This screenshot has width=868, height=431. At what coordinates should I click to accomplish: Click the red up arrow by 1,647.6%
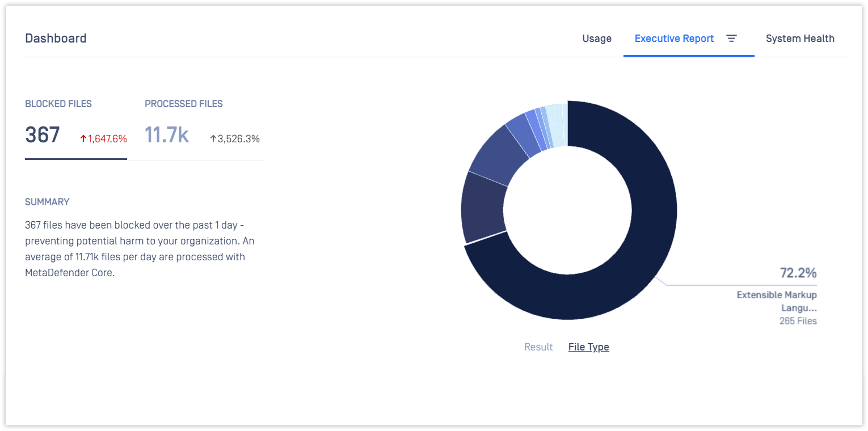tap(83, 139)
